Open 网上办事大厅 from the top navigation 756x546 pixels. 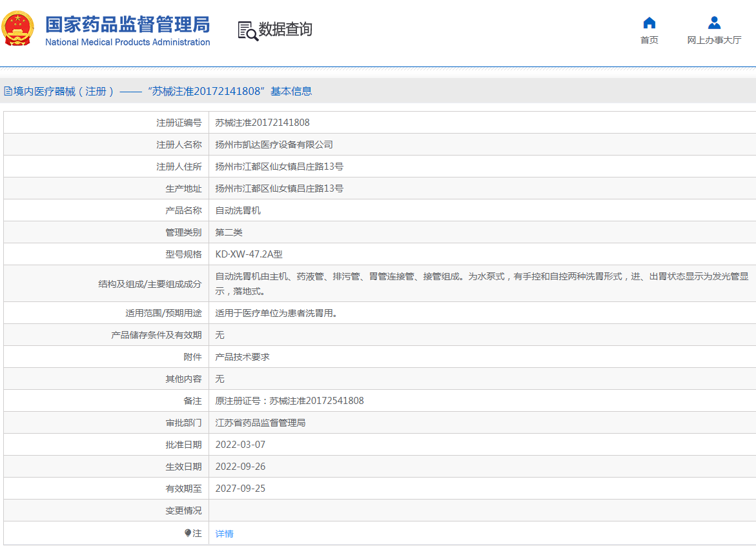pos(714,39)
